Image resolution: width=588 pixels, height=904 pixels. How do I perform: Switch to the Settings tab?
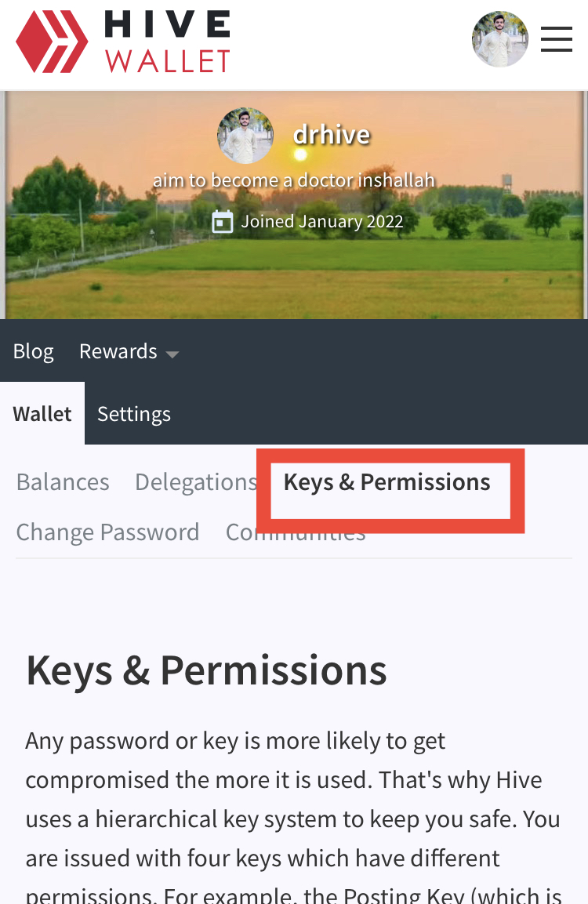(x=134, y=413)
